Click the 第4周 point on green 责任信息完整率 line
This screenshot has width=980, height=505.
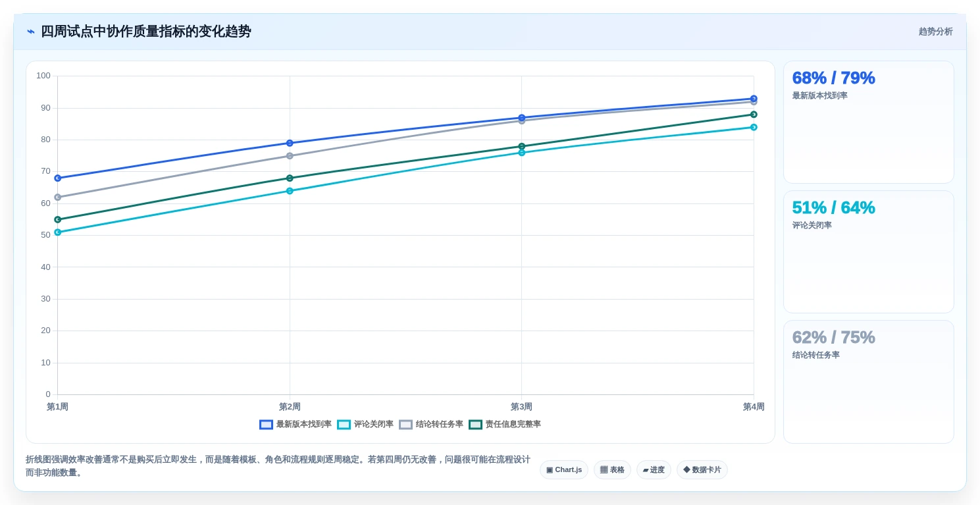point(754,115)
